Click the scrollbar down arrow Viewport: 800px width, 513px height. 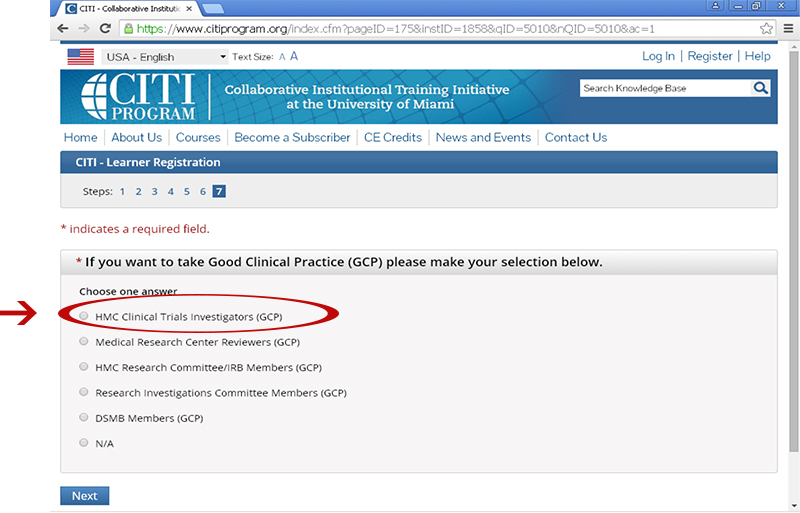[793, 506]
